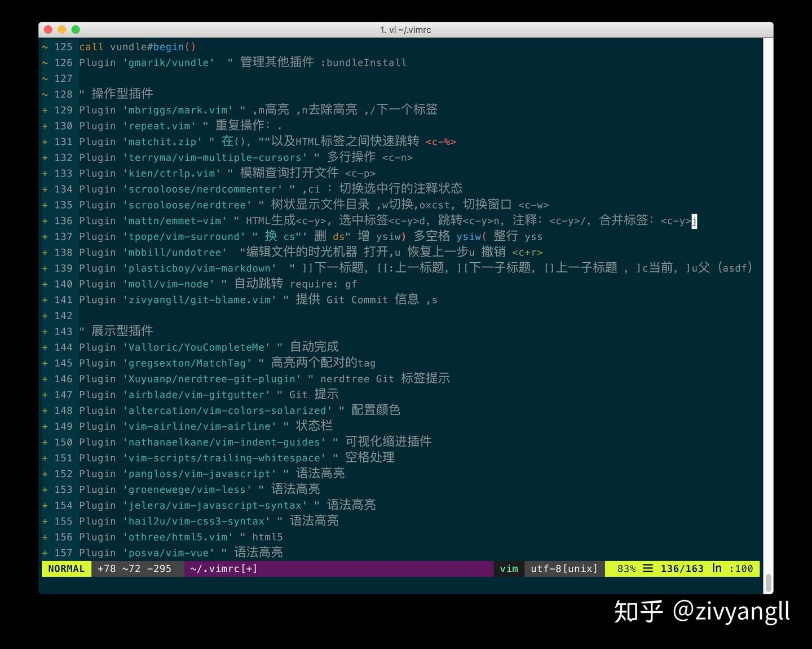Viewport: 812px width, 649px height.
Task: Select the vim filetype indicator in the statusline
Action: click(x=508, y=568)
